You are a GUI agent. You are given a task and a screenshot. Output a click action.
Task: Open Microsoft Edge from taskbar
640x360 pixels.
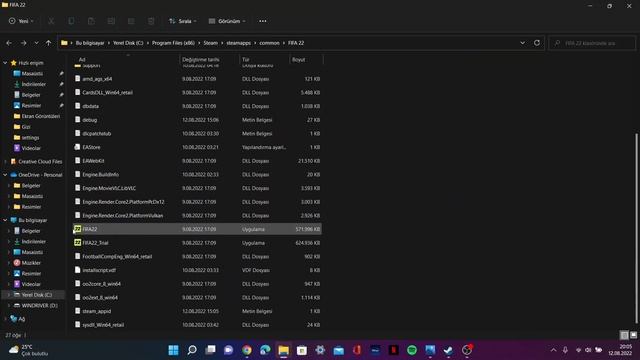pos(265,350)
